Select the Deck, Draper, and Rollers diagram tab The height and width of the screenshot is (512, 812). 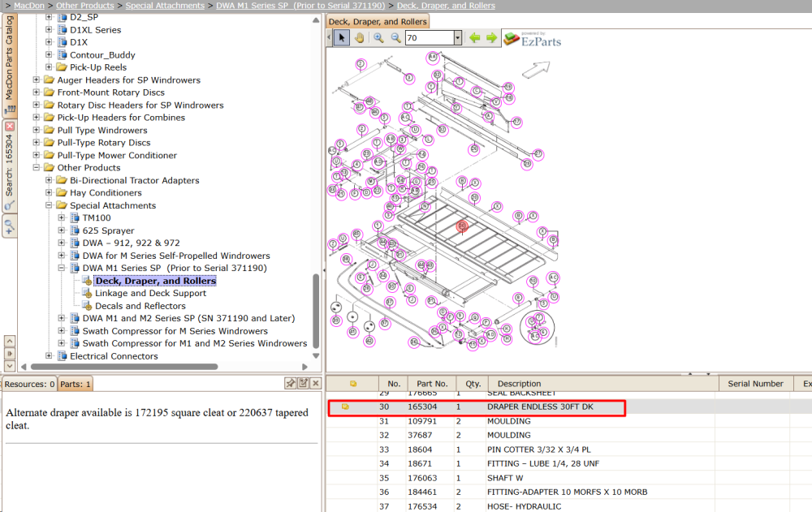[378, 22]
